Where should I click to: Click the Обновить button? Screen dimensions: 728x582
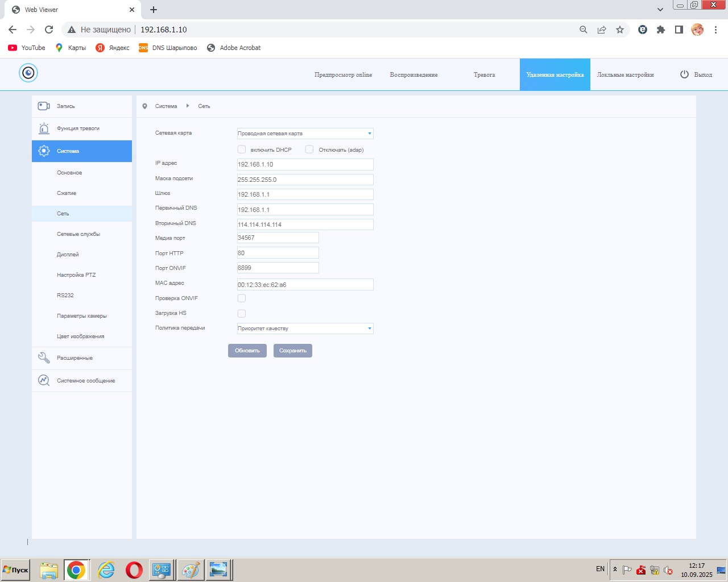[247, 351]
